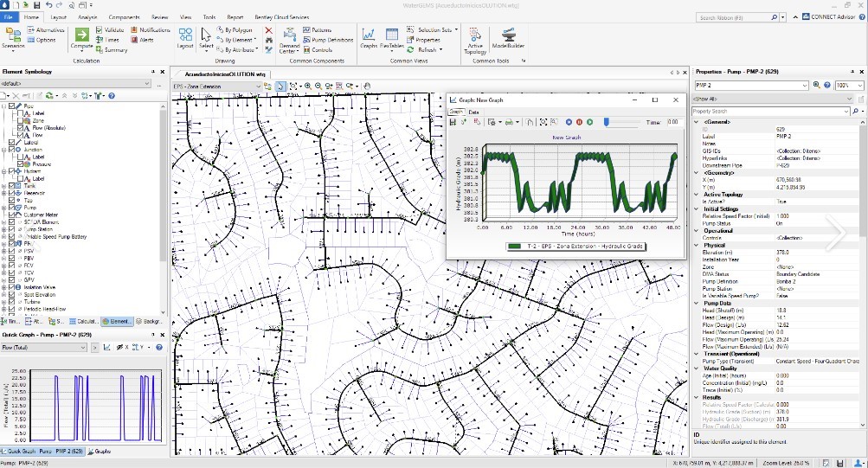868x468 pixels.
Task: Toggle the Zone checkbox under Pipe
Action: (x=20, y=120)
